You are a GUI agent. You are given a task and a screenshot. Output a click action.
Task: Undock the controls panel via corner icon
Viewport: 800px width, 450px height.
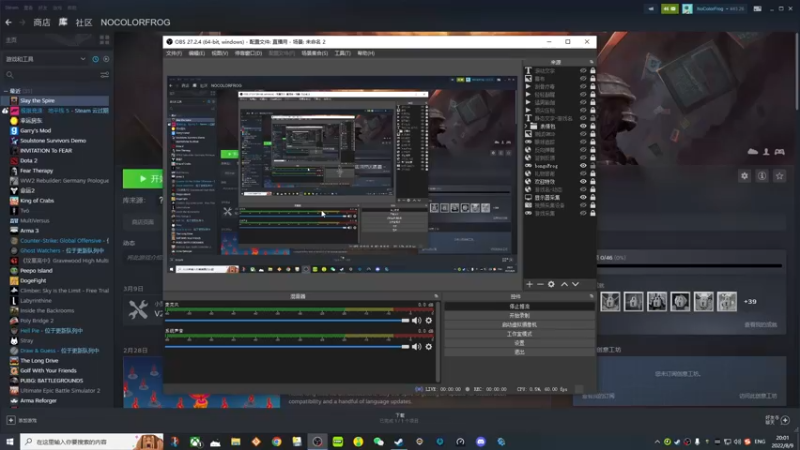pyautogui.click(x=592, y=296)
